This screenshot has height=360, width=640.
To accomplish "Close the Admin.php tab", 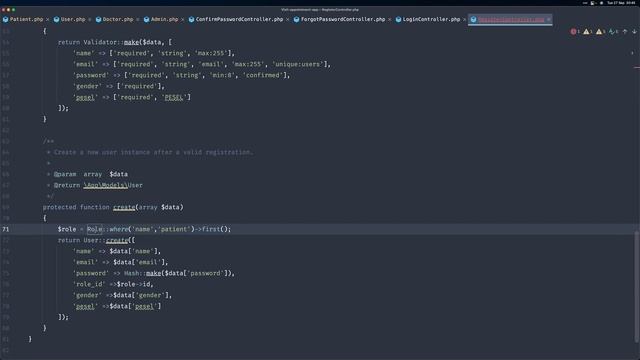I will coord(182,19).
